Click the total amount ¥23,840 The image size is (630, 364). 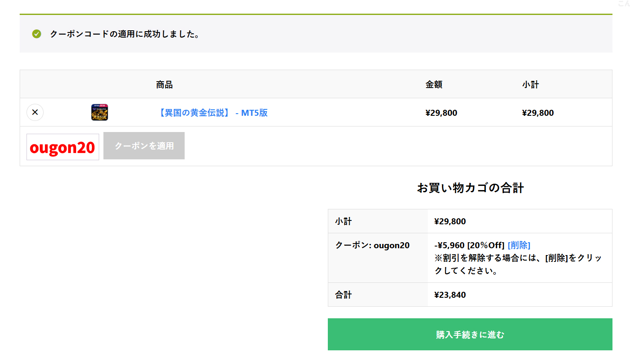(x=450, y=295)
